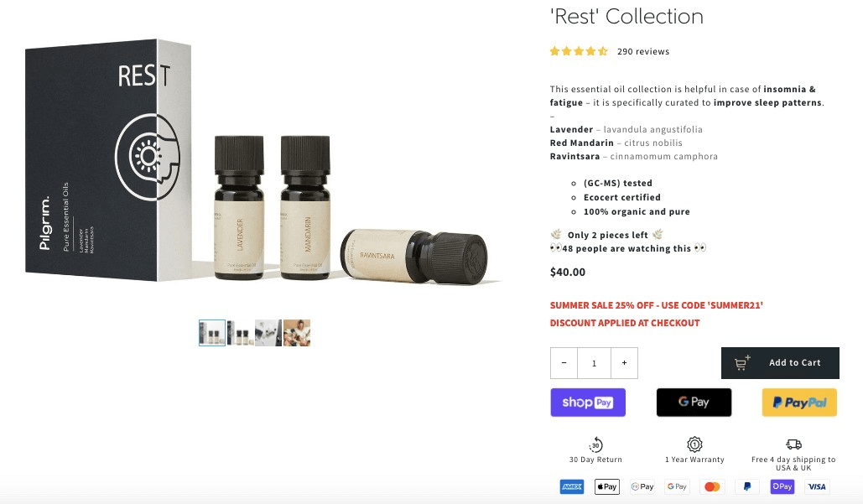
Task: Increase quantity with the plus button
Action: tap(624, 363)
